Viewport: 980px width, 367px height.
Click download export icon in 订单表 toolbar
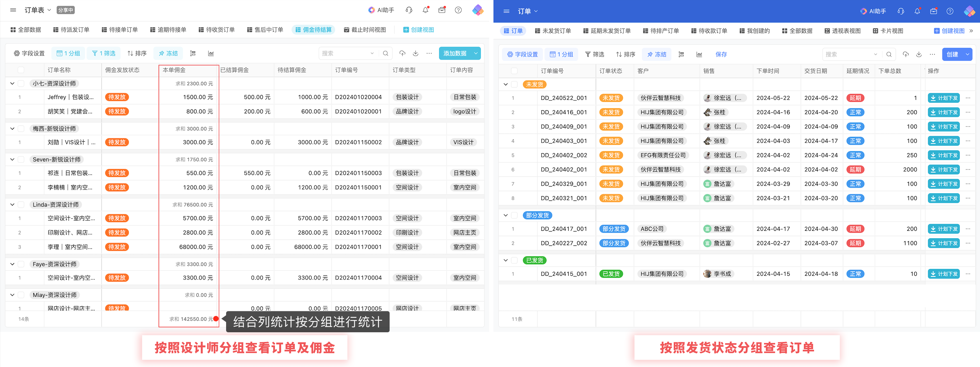[x=415, y=54]
